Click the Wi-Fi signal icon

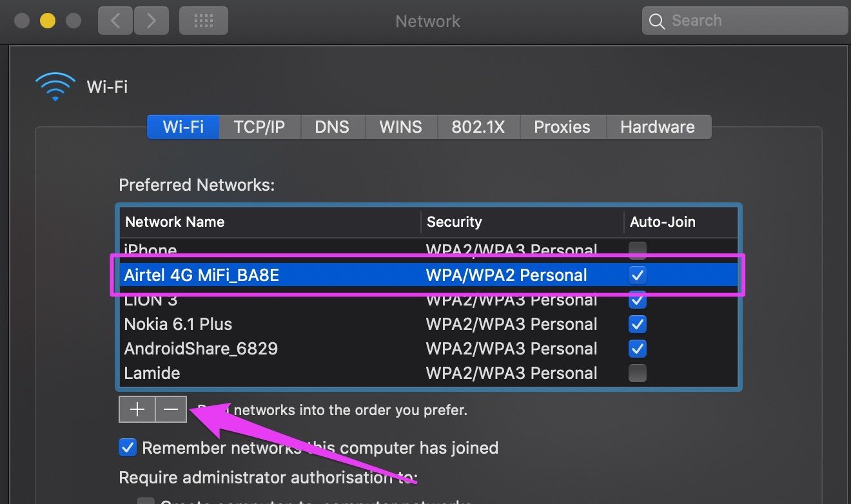pyautogui.click(x=55, y=86)
